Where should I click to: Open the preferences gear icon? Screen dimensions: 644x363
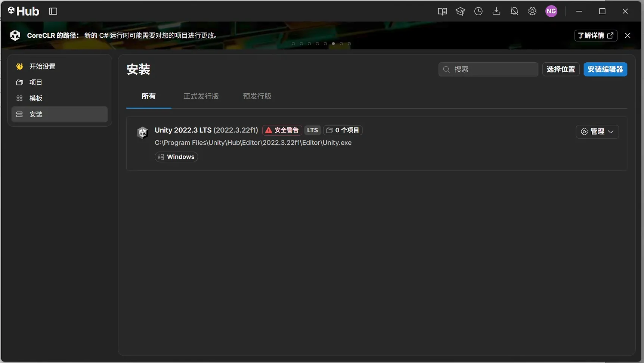coord(532,11)
